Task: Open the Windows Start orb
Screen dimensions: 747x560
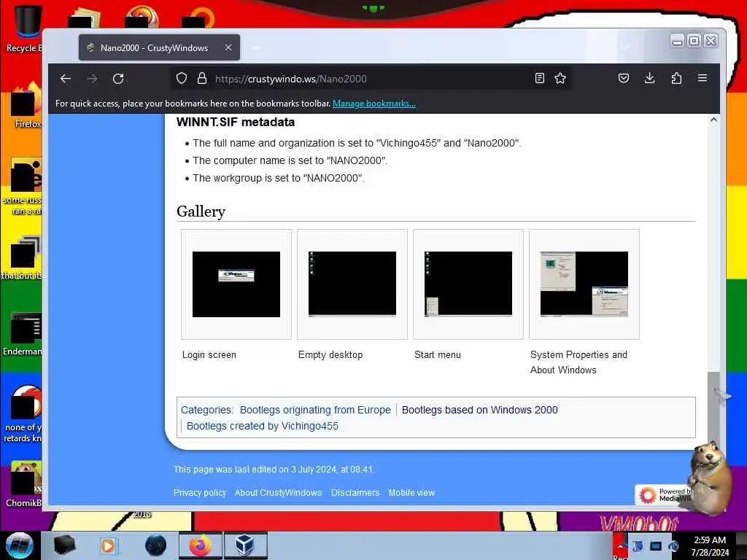Action: coord(19,545)
